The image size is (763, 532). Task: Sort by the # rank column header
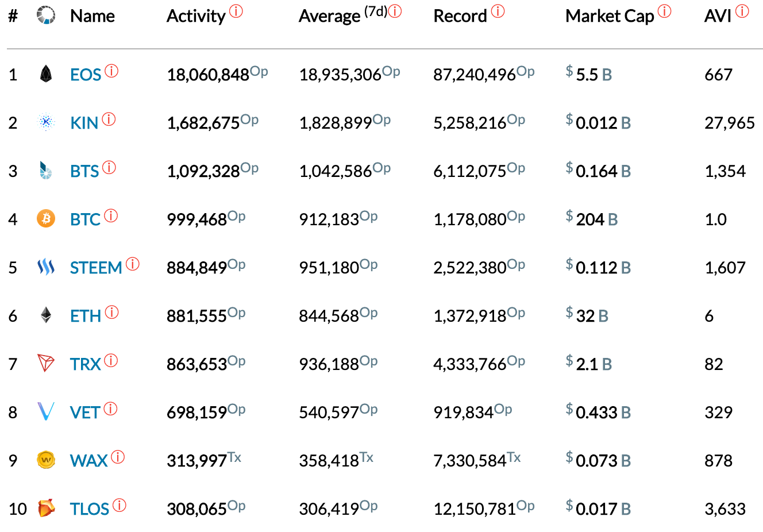(13, 16)
